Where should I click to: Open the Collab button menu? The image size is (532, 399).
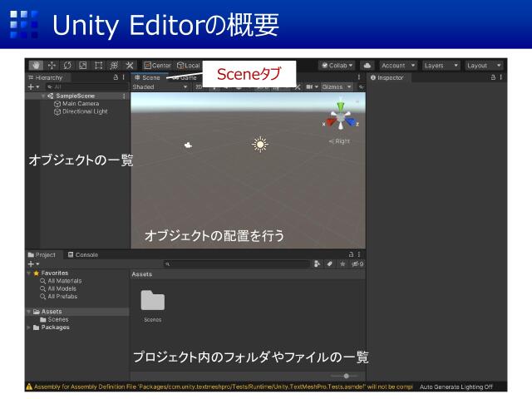click(x=337, y=65)
